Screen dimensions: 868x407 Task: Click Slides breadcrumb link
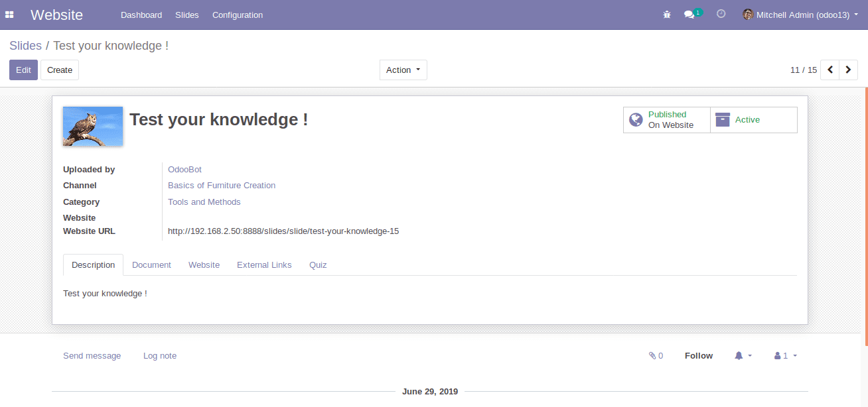(25, 46)
